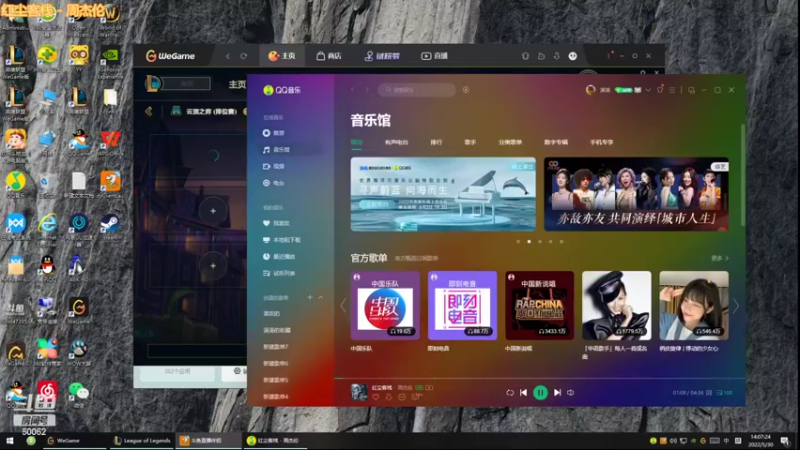Switch QQ Music to mini mode icon
The width and height of the screenshot is (800, 450).
pos(691,90)
